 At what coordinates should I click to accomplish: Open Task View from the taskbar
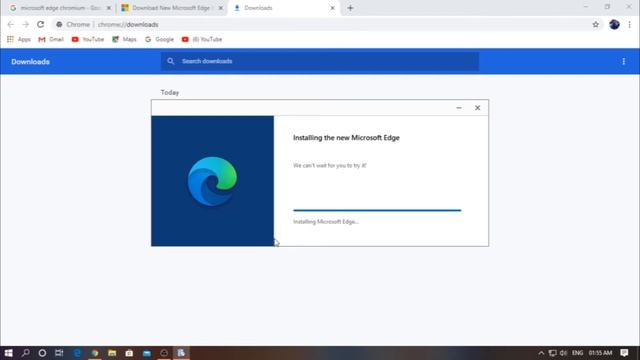59,353
